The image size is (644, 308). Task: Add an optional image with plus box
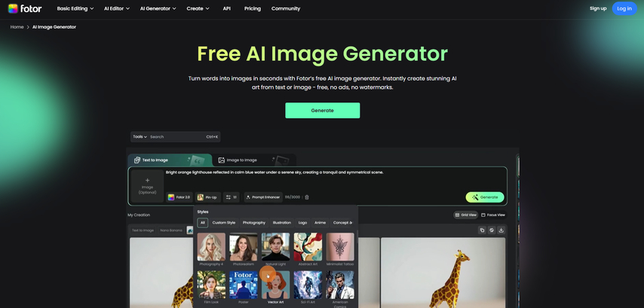tap(148, 186)
